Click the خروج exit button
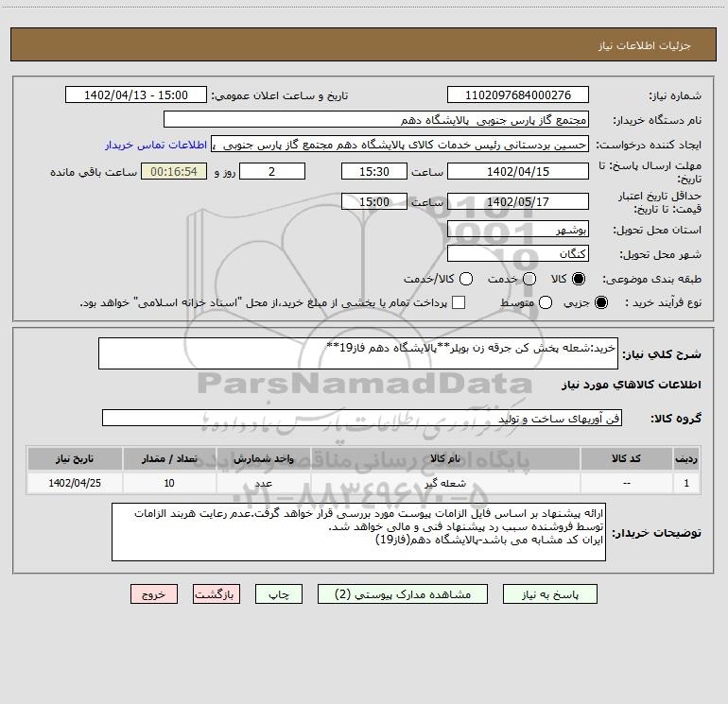 [154, 594]
